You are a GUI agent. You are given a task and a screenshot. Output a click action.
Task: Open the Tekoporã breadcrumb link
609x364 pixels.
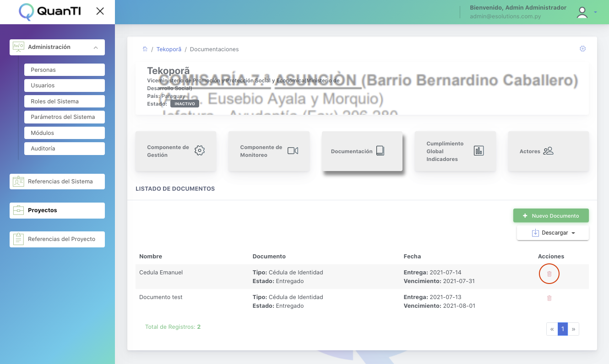(x=169, y=49)
